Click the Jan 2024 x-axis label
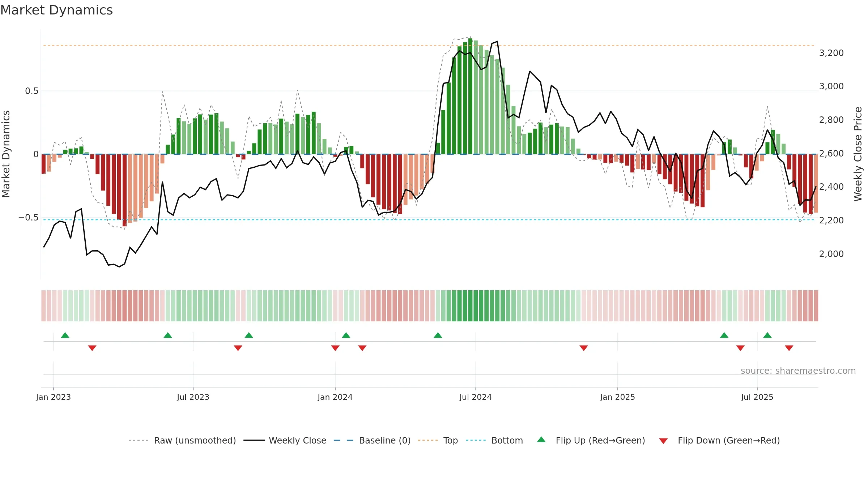Image resolution: width=868 pixels, height=488 pixels. [x=335, y=397]
